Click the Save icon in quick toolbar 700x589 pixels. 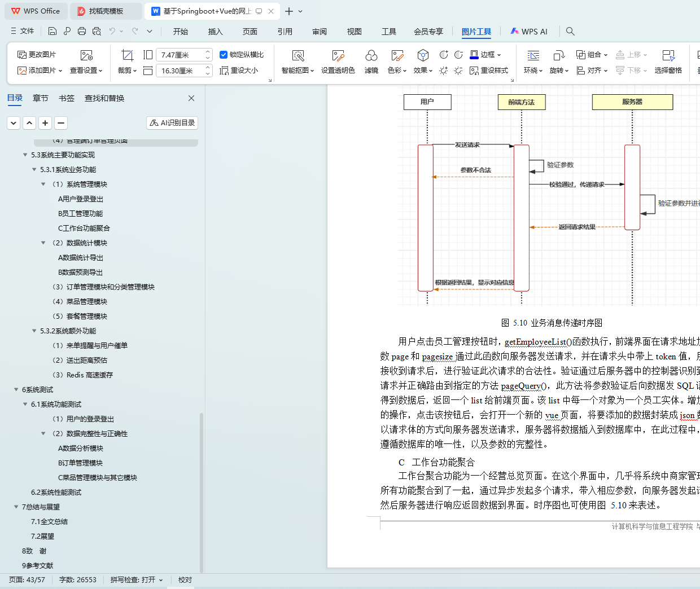pyautogui.click(x=53, y=31)
